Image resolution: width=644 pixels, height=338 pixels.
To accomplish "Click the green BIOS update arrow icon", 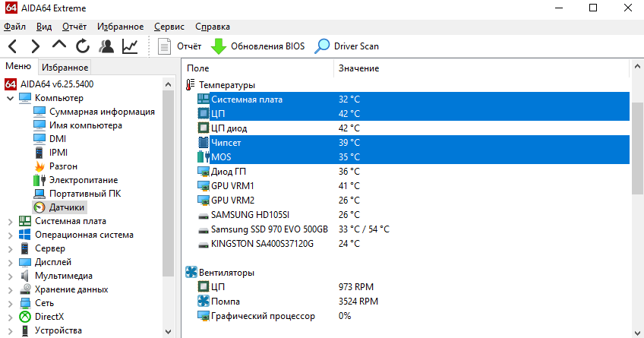I will coord(219,46).
